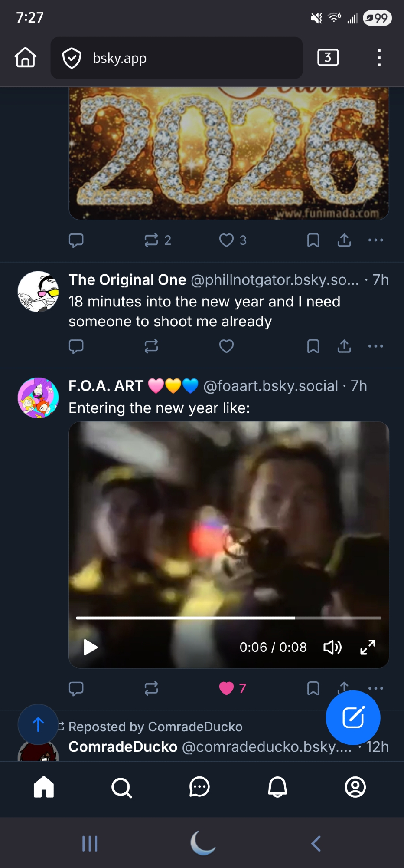Open the browser three-dot menu

click(379, 58)
